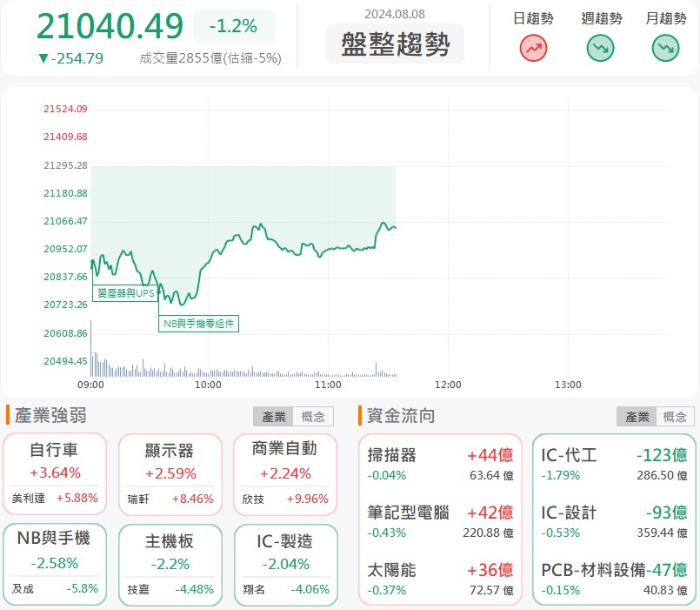Click the daily trend red up-arrow icon
Viewport: 700px width, 610px height.
533,48
